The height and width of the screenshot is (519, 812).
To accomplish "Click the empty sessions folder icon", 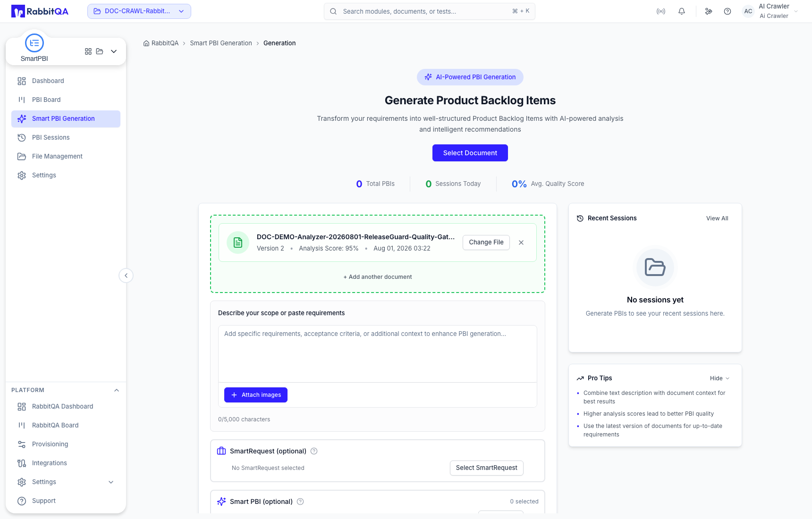I will (655, 268).
